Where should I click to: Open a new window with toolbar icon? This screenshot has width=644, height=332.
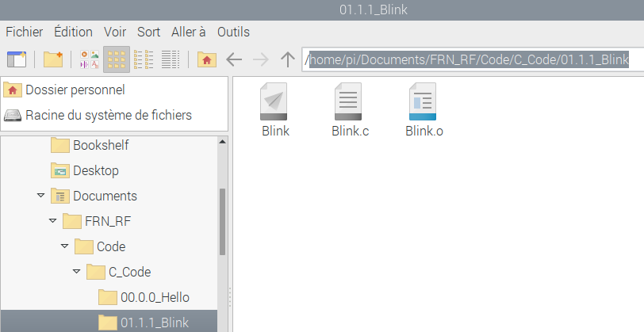tap(16, 59)
